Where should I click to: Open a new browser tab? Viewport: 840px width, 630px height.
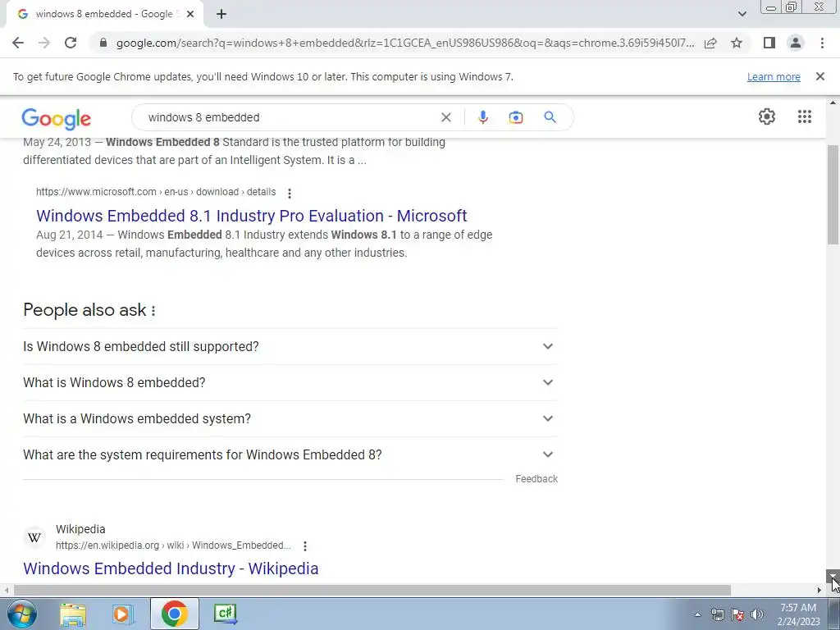point(221,15)
